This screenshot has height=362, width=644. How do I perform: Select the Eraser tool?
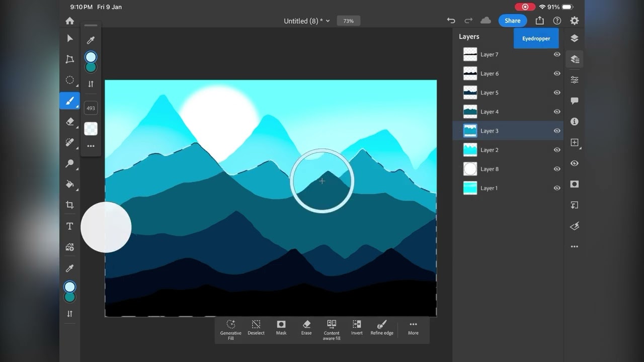pos(70,122)
